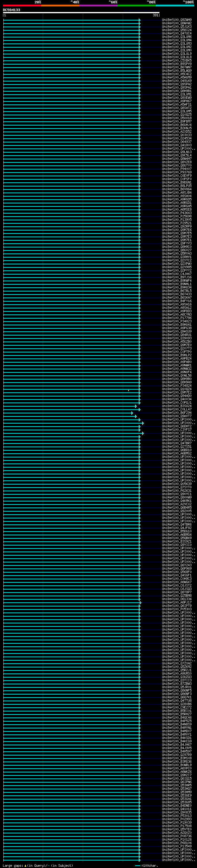Select the UniRef100_P17508 label

pyautogui.click(x=177, y=826)
